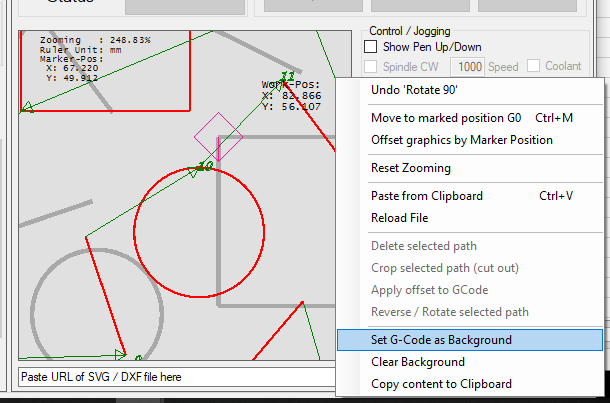Click the magenta diamond position marker
Viewport: 610px width, 403px height.
[217, 135]
